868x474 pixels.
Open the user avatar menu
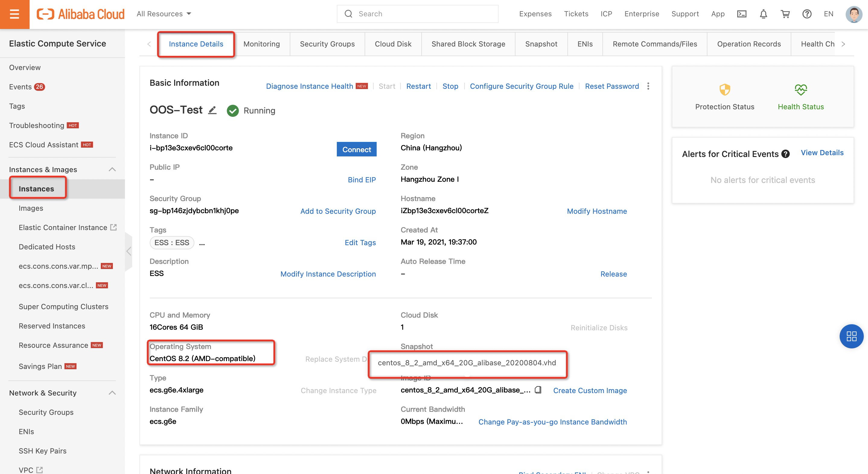pos(854,14)
